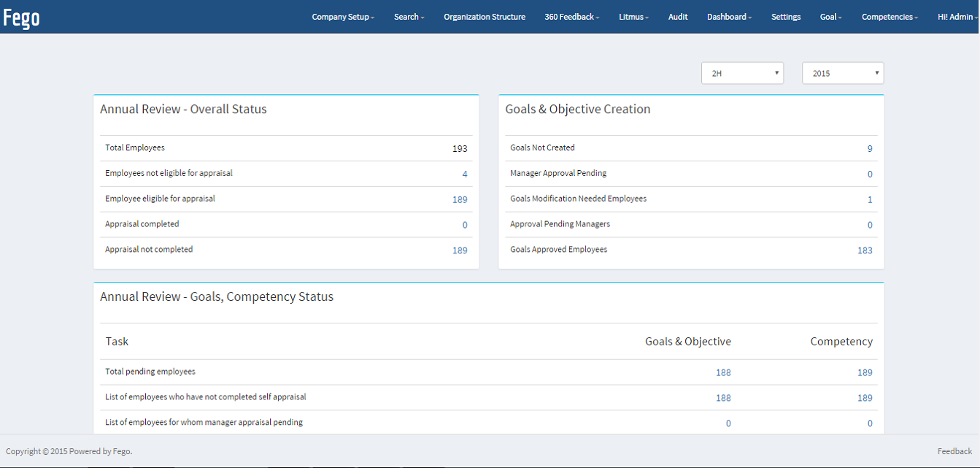Image resolution: width=980 pixels, height=468 pixels.
Task: Click the Feedback link in footer
Action: coord(954,451)
